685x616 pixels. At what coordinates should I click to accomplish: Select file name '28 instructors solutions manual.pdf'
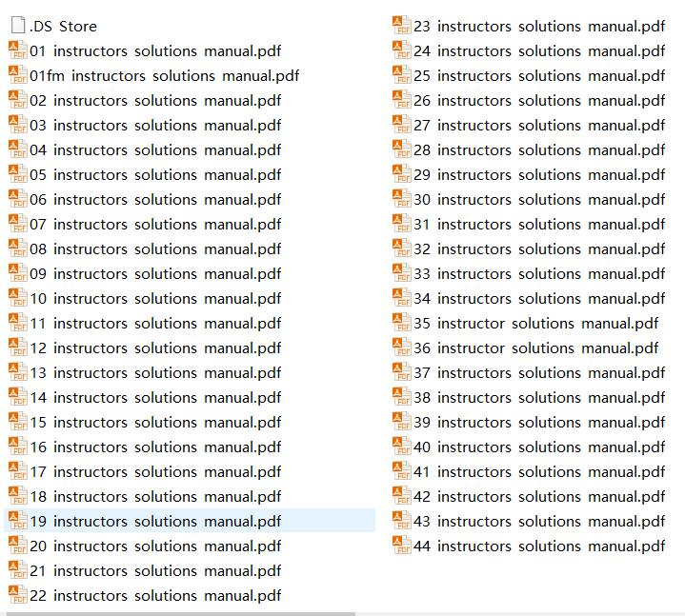click(x=539, y=150)
